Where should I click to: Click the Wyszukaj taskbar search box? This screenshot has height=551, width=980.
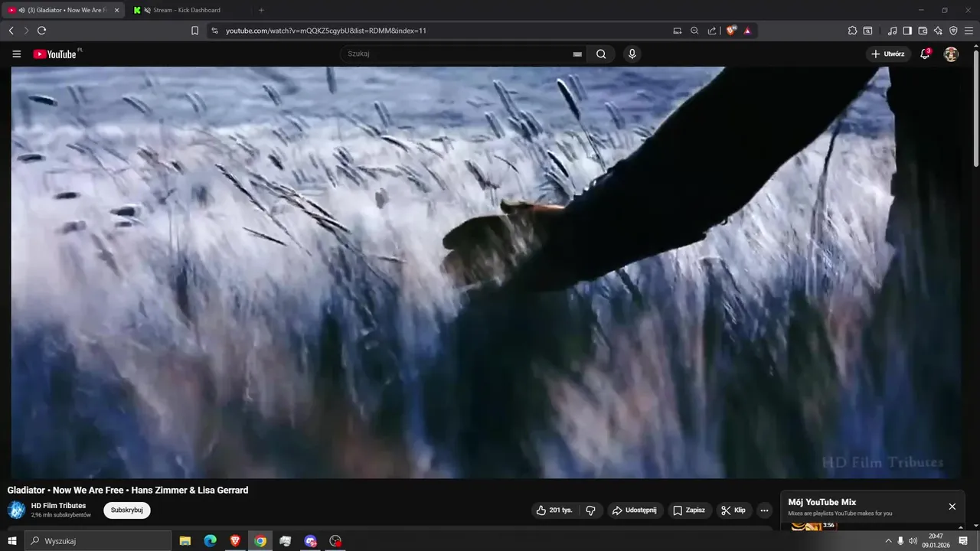[x=98, y=541]
